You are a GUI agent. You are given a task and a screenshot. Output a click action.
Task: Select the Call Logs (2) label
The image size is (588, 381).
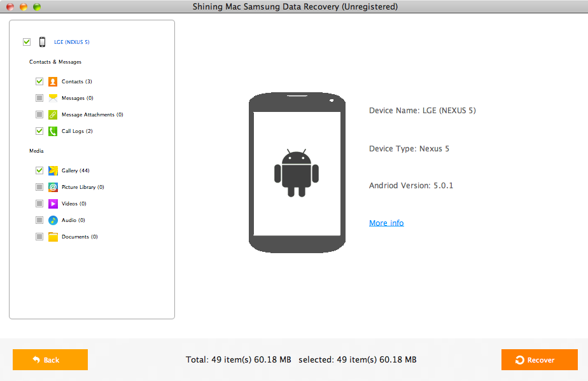tap(77, 131)
